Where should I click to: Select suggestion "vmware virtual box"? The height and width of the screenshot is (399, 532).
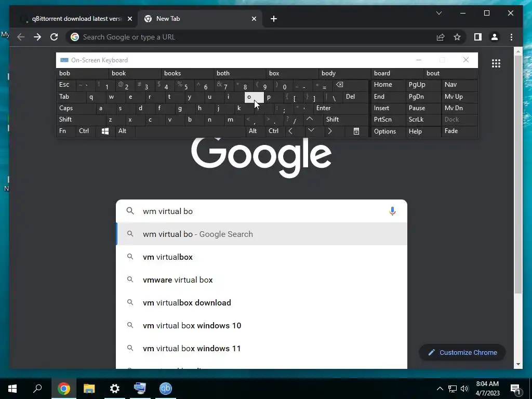262,280
